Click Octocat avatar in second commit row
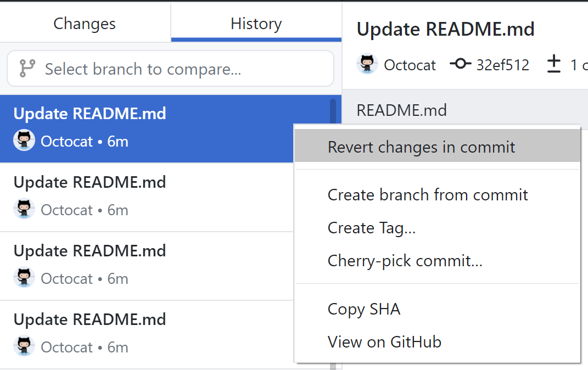 pyautogui.click(x=24, y=209)
